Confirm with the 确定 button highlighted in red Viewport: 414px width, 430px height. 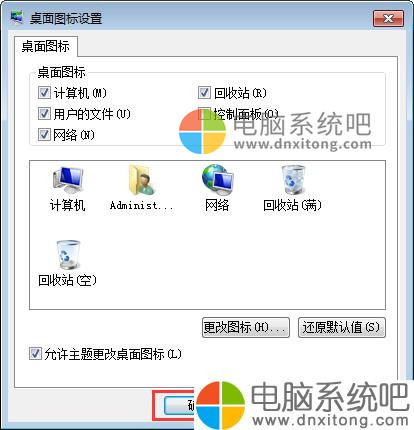[180, 406]
